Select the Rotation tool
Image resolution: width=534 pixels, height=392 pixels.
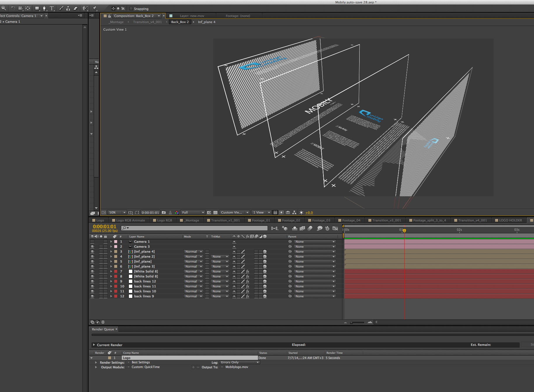coord(13,8)
